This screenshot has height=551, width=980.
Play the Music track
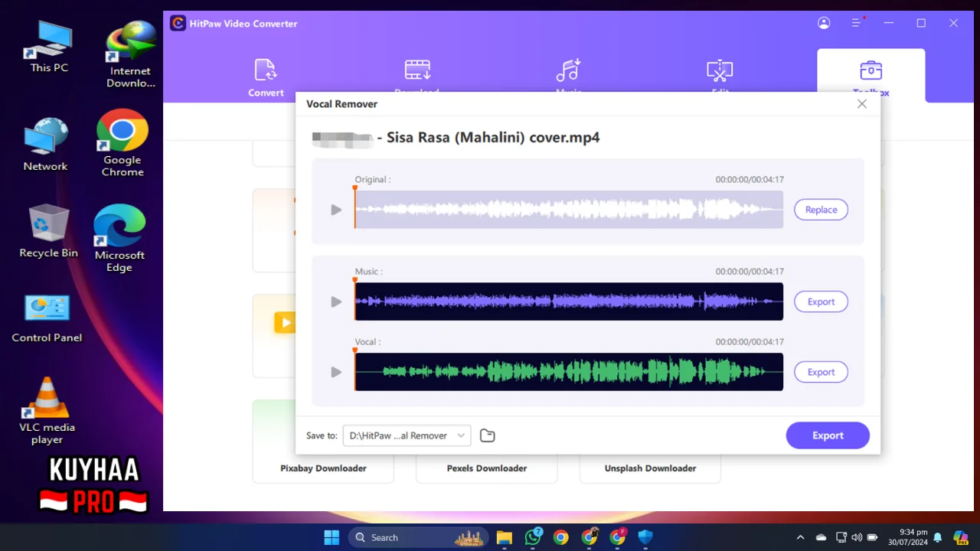point(336,302)
